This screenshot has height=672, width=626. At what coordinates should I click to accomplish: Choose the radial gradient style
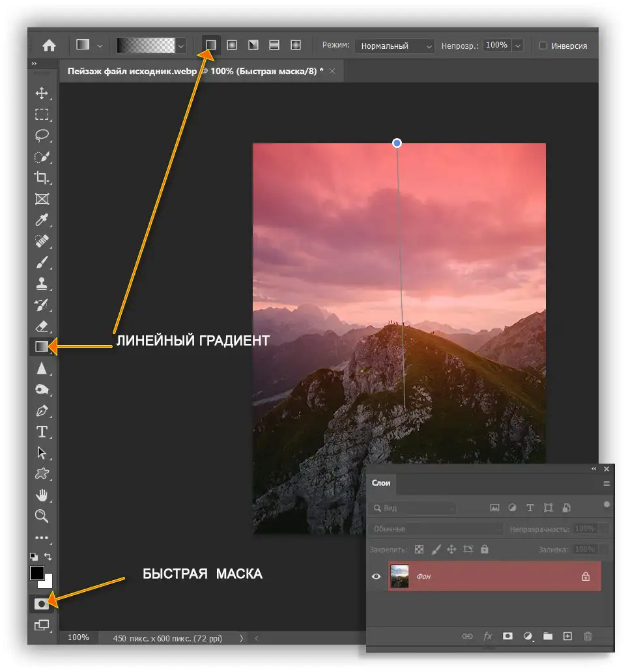(232, 45)
